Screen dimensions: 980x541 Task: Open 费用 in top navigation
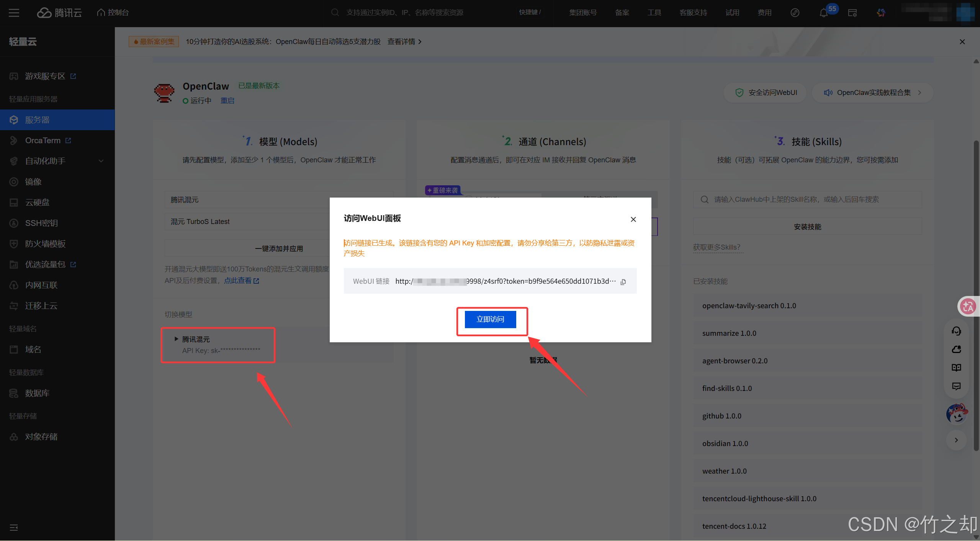click(764, 13)
